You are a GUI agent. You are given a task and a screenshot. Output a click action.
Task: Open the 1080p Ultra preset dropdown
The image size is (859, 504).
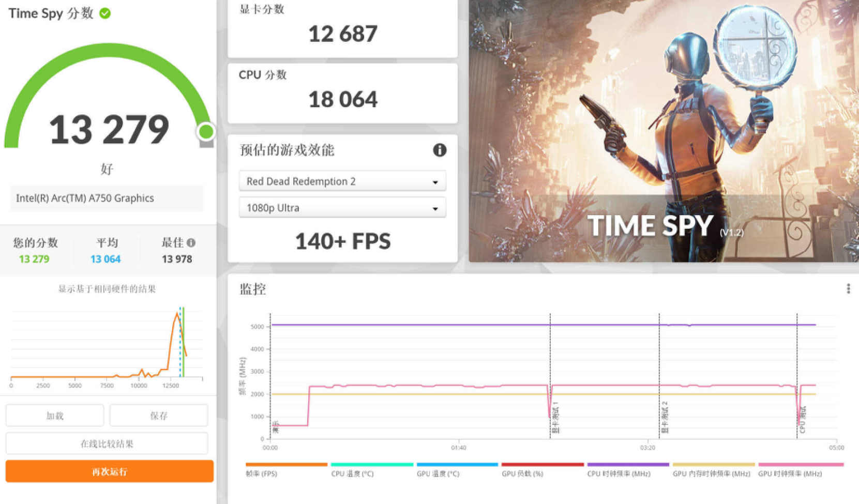coord(342,208)
